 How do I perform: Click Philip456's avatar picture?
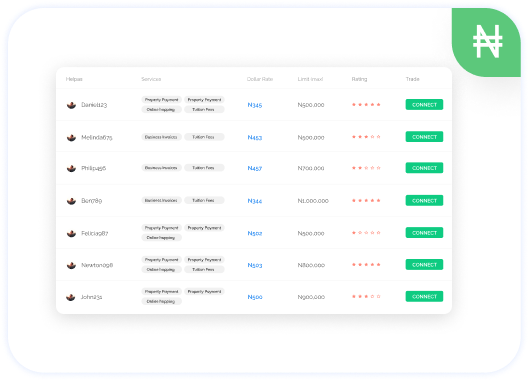click(71, 168)
